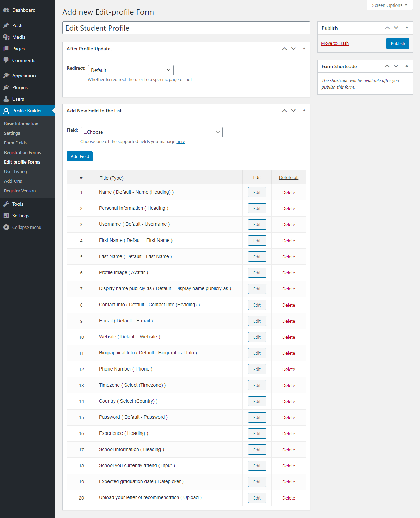Edit the Expected graduation date row

257,482
